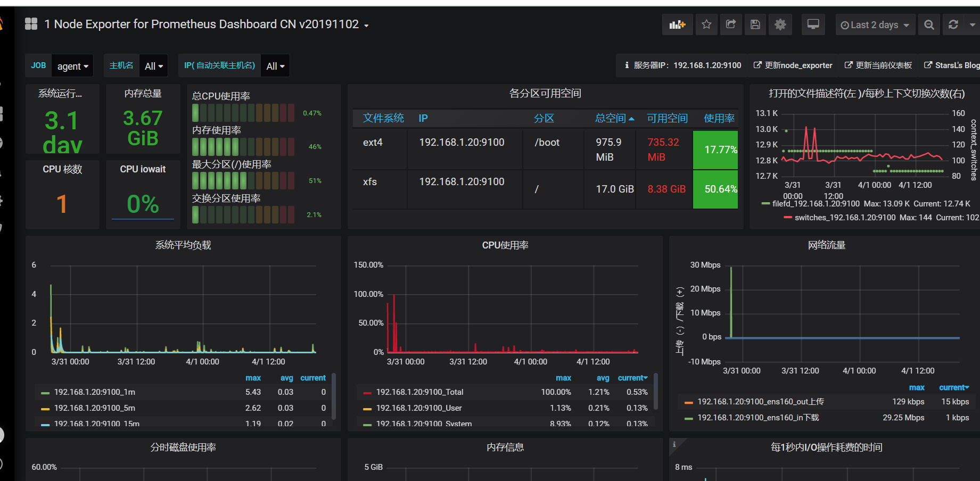Open dashboard grid icon beside title

tap(31, 24)
